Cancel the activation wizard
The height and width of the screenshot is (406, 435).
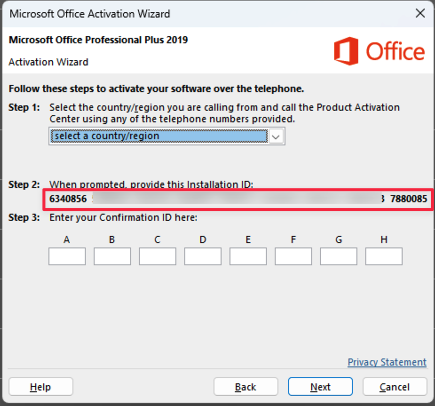pyautogui.click(x=395, y=387)
